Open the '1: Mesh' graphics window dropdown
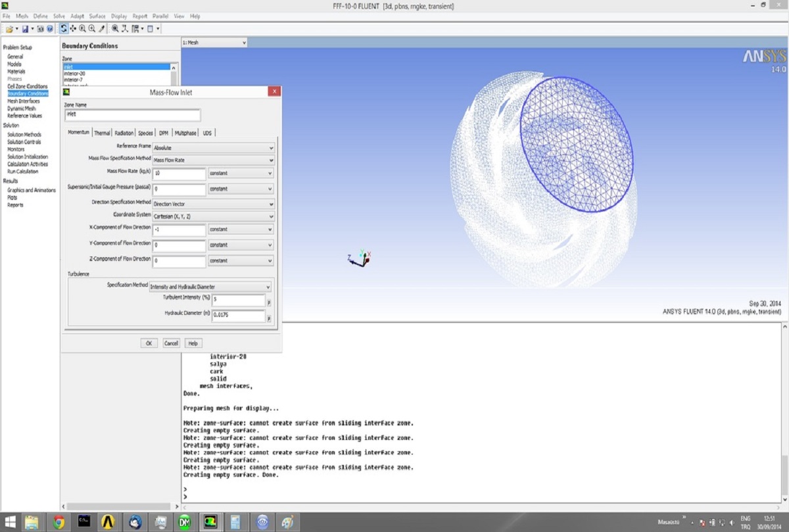The height and width of the screenshot is (532, 789). (214, 42)
